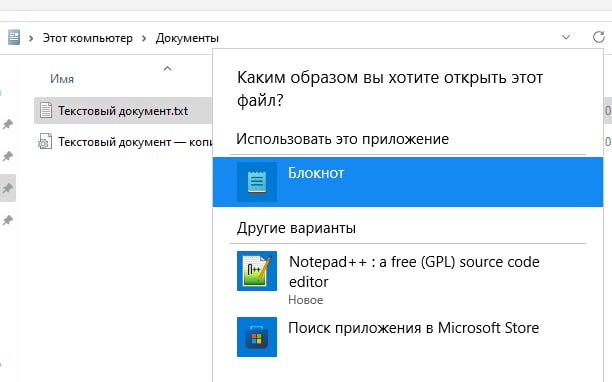Viewport: 612px width, 382px height.
Task: Refresh the Документы folder view
Action: point(598,37)
